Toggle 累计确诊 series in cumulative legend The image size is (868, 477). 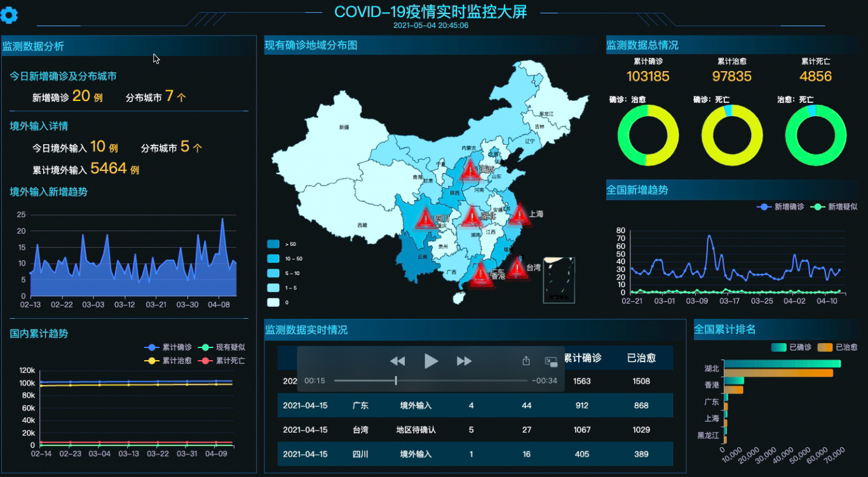click(168, 347)
